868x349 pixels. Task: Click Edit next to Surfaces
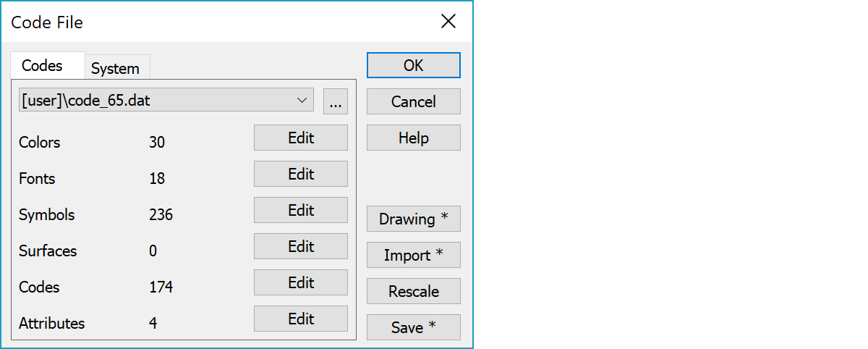[x=300, y=246]
